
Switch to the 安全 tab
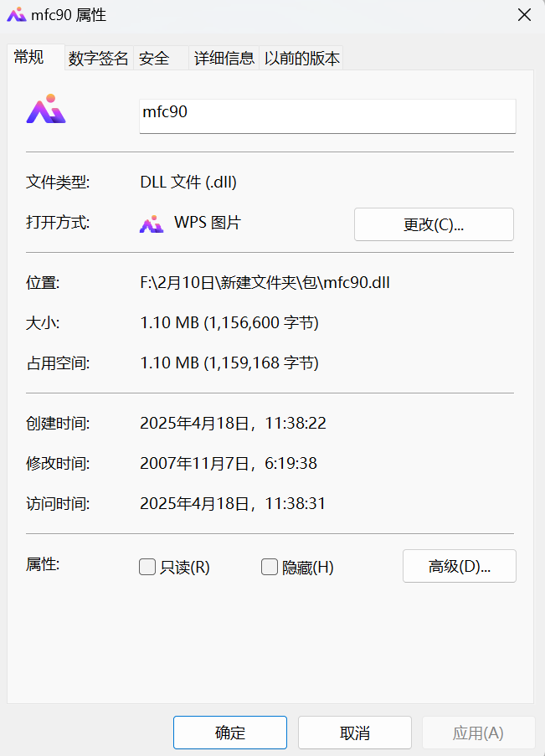154,59
